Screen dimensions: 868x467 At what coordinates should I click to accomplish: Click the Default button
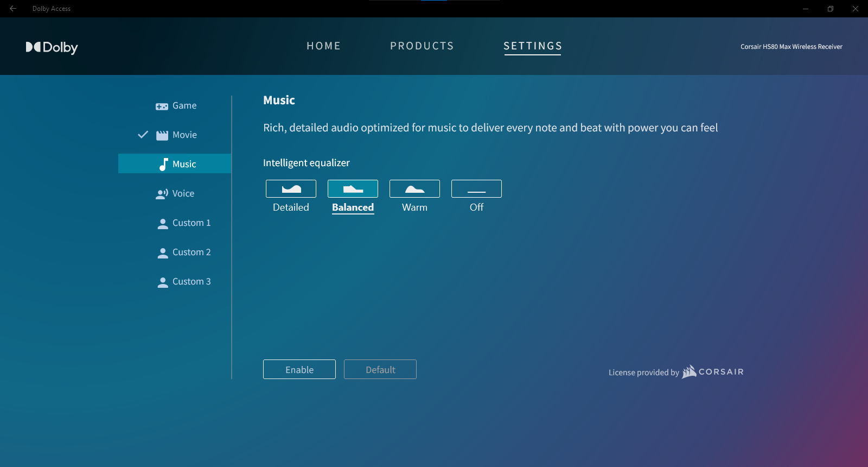click(380, 369)
